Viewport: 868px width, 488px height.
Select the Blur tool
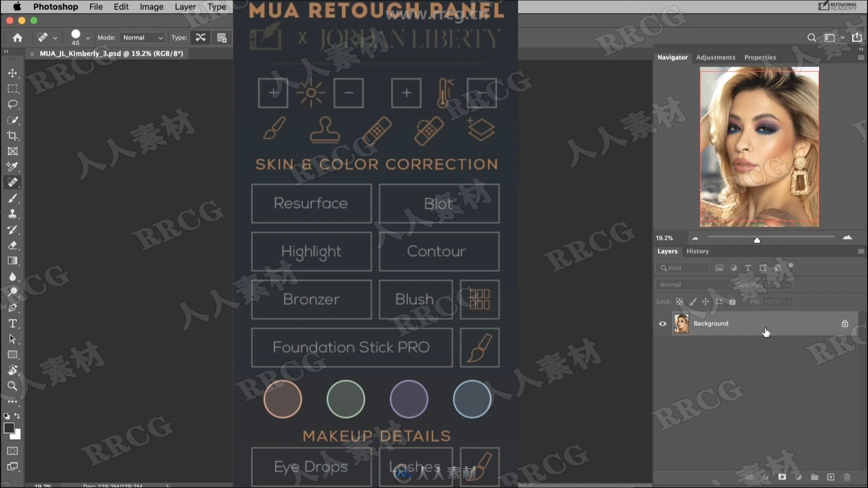pyautogui.click(x=13, y=277)
